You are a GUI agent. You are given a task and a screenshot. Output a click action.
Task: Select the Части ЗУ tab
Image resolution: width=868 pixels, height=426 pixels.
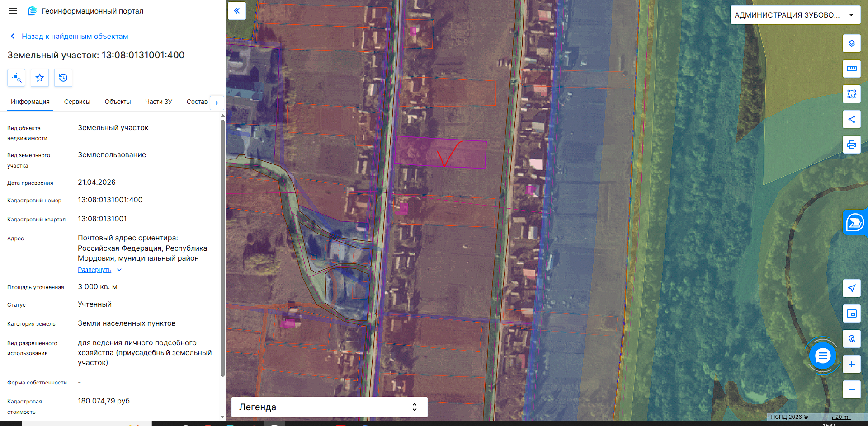tap(159, 102)
